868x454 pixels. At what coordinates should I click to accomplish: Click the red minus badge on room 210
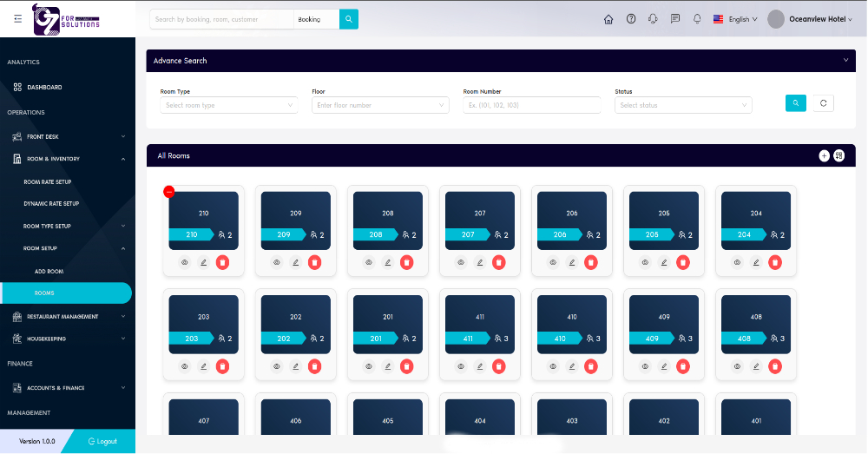click(x=168, y=192)
